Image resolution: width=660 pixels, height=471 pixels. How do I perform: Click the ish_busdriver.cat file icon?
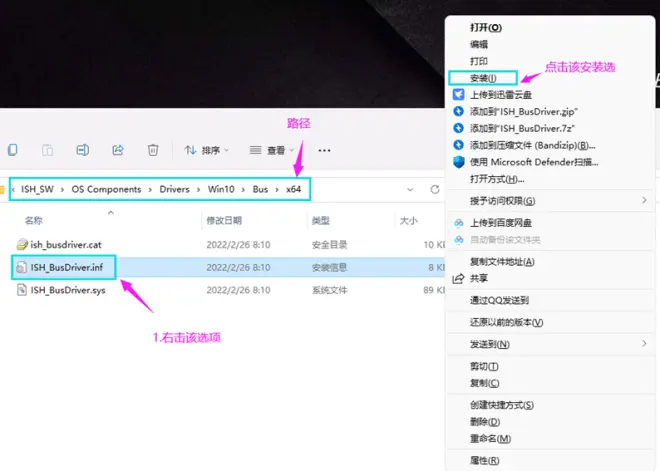(22, 244)
